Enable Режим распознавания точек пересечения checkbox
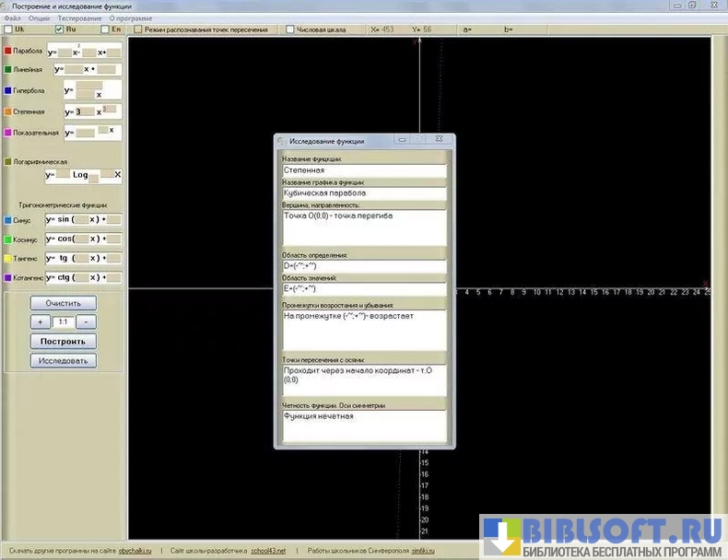 pos(137,29)
